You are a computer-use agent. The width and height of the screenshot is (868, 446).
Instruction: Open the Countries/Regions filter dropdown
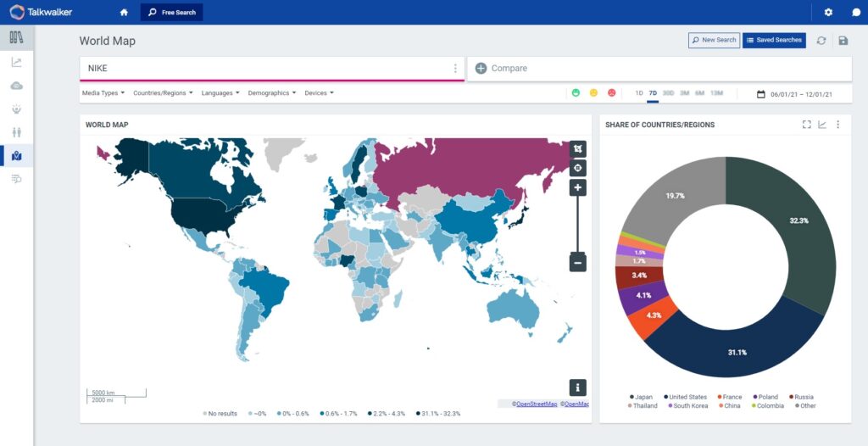tap(163, 93)
